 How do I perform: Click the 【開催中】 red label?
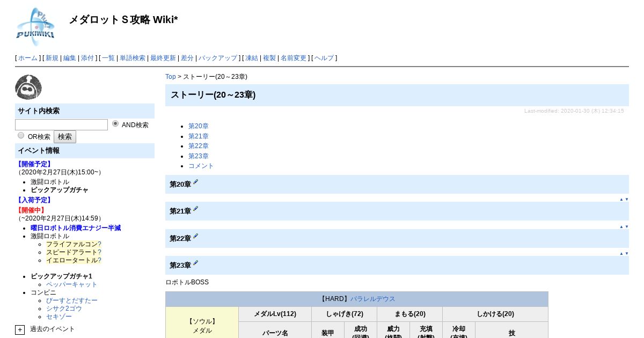(x=31, y=210)
